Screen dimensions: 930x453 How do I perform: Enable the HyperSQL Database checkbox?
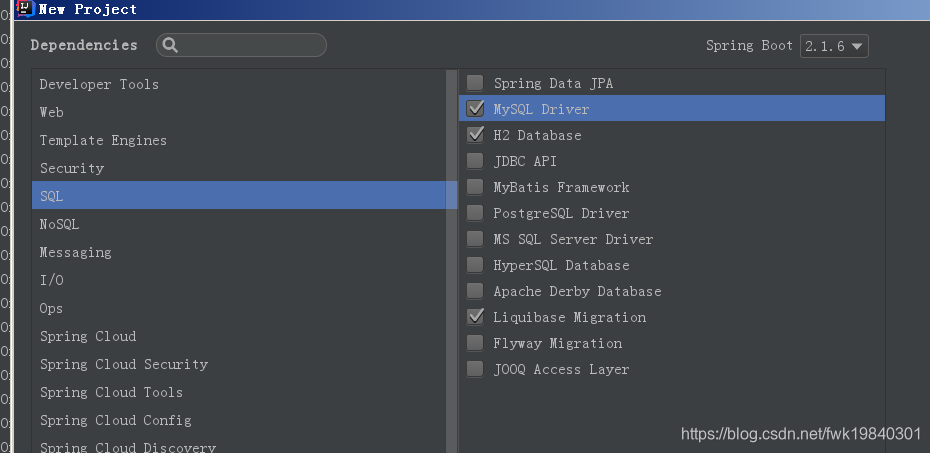coord(474,264)
